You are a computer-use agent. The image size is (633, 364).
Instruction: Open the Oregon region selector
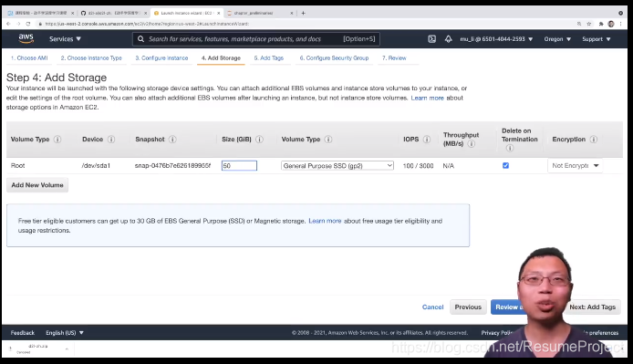[x=557, y=39]
